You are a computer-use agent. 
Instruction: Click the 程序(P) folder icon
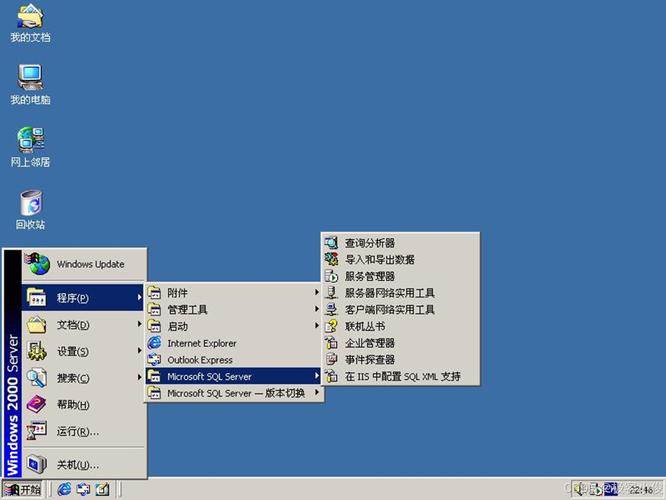click(x=37, y=297)
